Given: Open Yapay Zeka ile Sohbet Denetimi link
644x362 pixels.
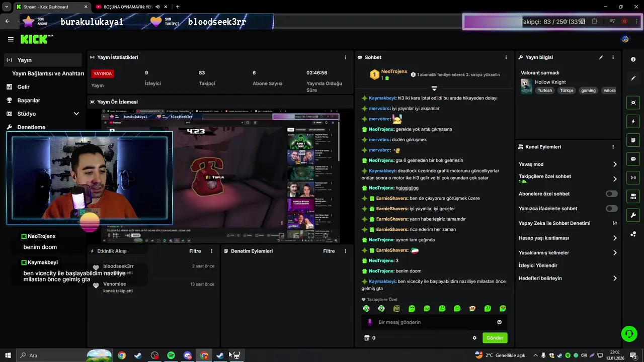Looking at the screenshot, I should pos(568,223).
